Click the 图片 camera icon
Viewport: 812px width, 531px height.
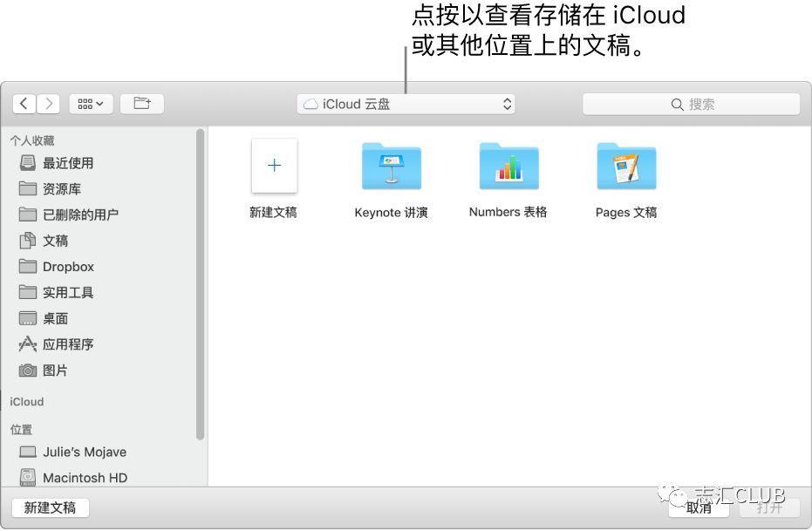coord(27,370)
